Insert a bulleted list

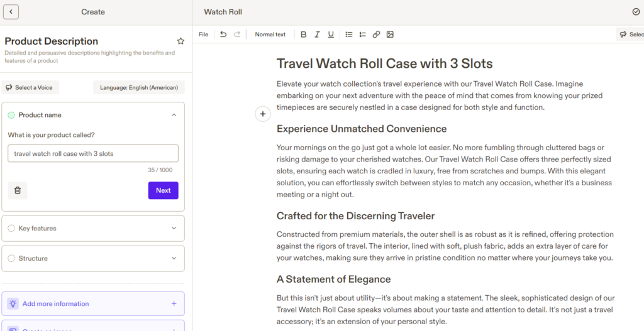(349, 35)
